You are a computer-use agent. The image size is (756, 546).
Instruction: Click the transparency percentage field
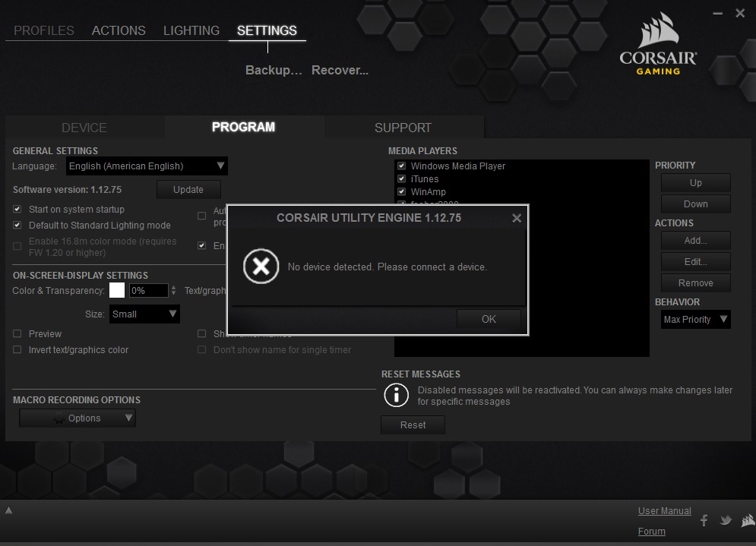point(147,290)
